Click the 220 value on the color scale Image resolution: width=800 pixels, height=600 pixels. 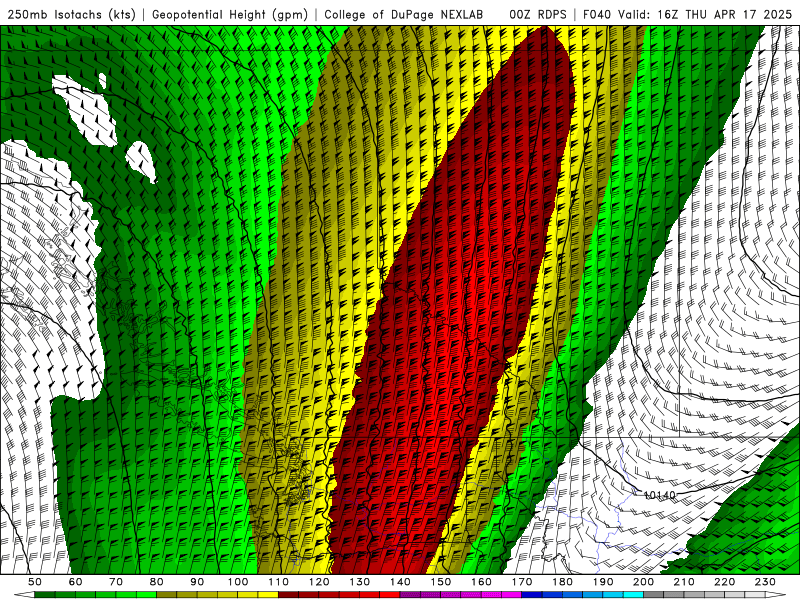tap(725, 582)
